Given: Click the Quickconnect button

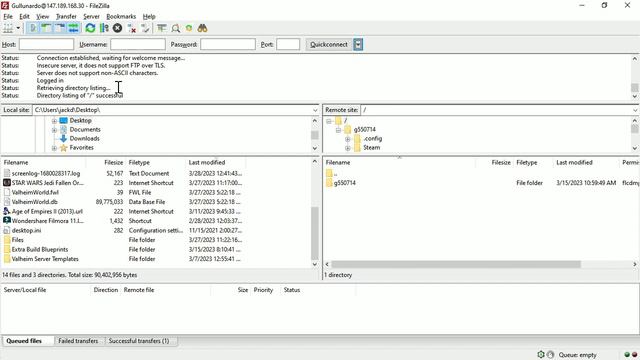Looking at the screenshot, I should (x=329, y=44).
